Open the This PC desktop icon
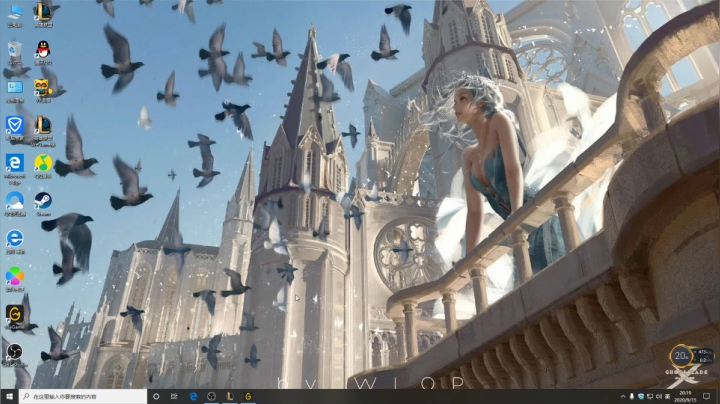The image size is (720, 404). click(x=15, y=14)
